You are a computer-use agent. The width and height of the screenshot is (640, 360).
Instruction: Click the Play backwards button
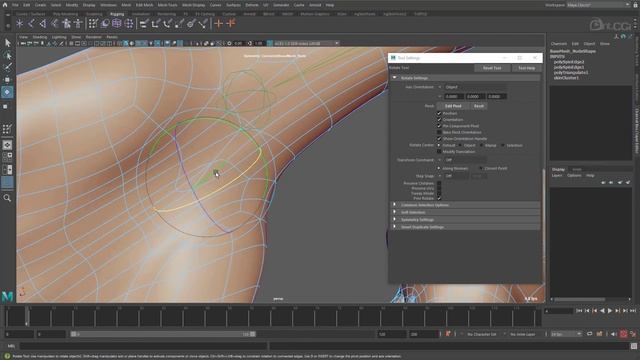[x=602, y=311]
